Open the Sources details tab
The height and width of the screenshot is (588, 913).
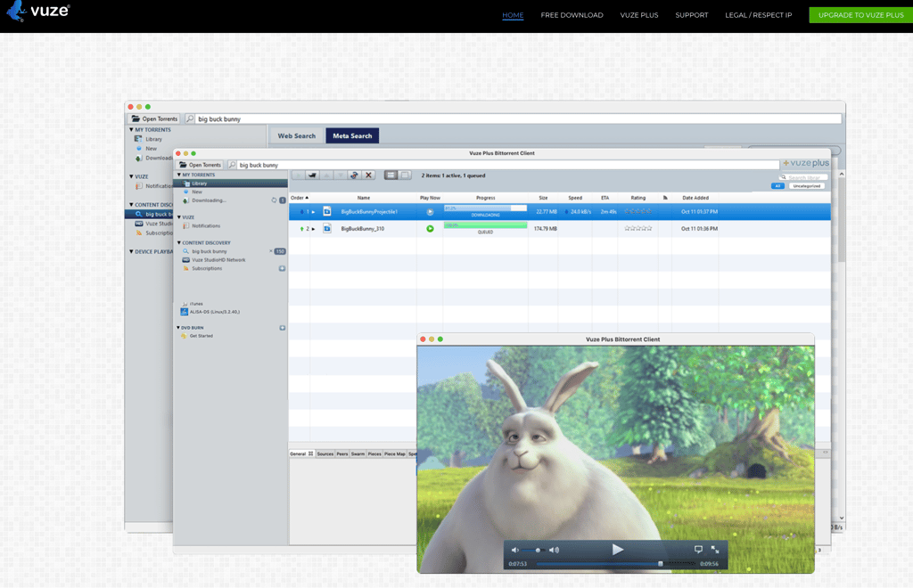tap(325, 453)
